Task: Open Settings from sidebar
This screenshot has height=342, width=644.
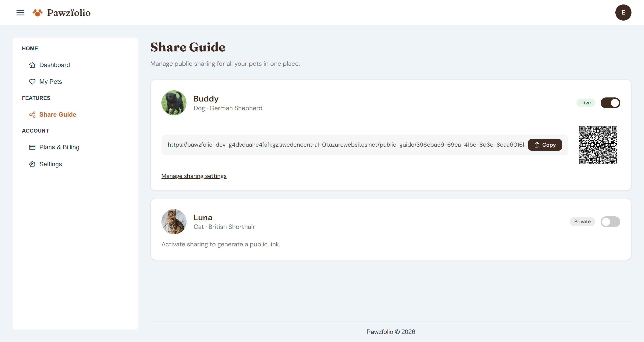Action: coord(51,164)
